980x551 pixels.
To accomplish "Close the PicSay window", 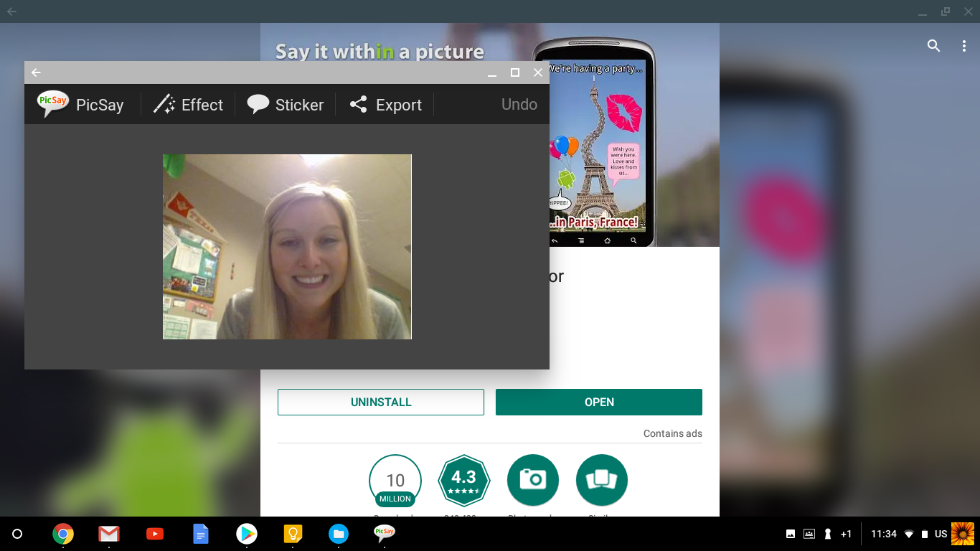I will coord(538,72).
